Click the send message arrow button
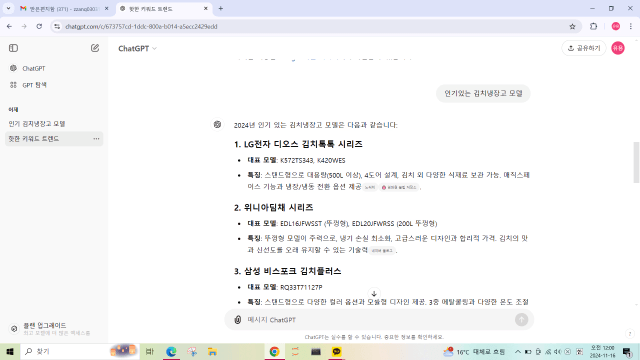 click(x=521, y=320)
